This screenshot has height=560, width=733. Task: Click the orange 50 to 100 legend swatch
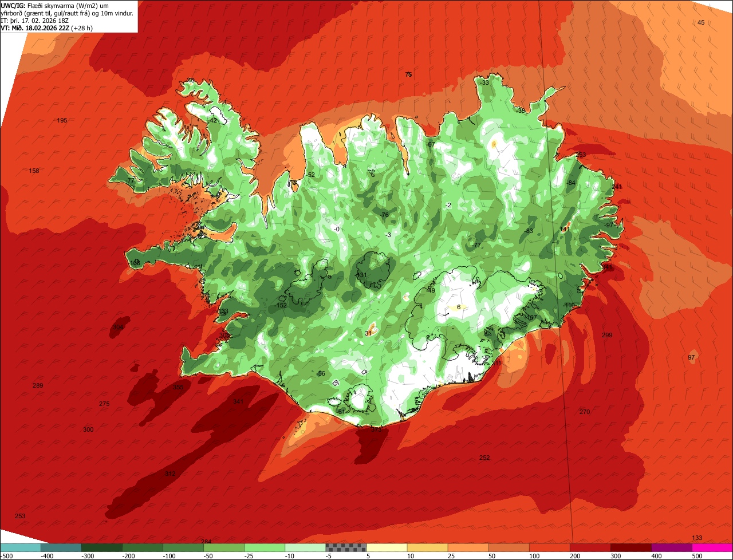[x=509, y=547]
